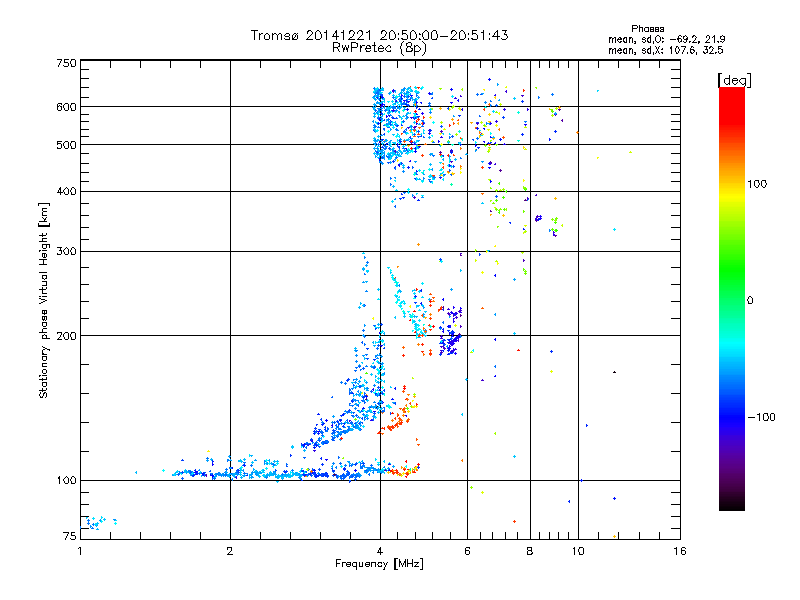Click the '[deg]' colorbar unit label

[x=734, y=80]
